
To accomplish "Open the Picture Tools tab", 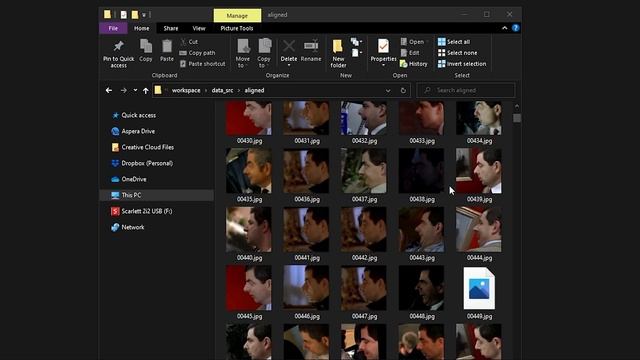I will pos(237,28).
